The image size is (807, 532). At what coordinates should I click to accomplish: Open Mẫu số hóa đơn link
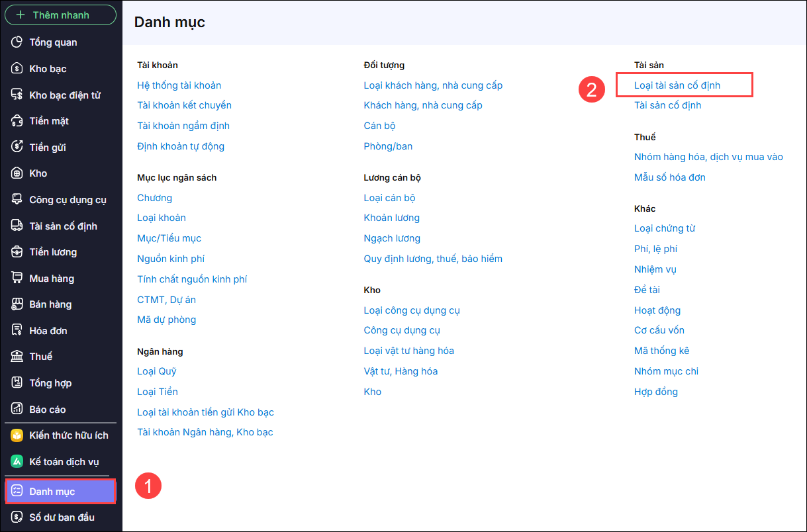pos(670,177)
